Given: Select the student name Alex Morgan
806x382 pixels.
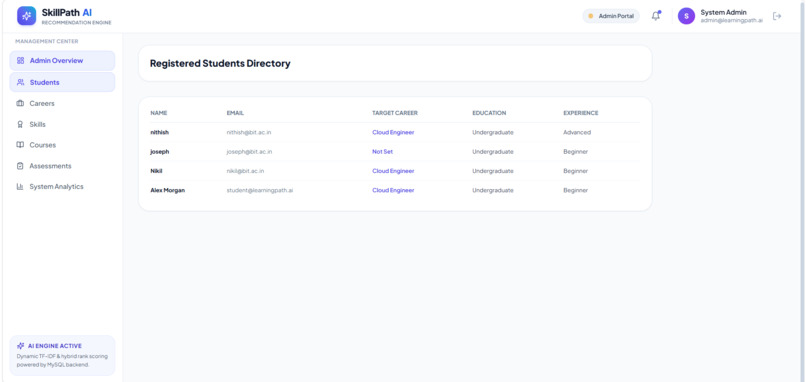Looking at the screenshot, I should [x=168, y=190].
